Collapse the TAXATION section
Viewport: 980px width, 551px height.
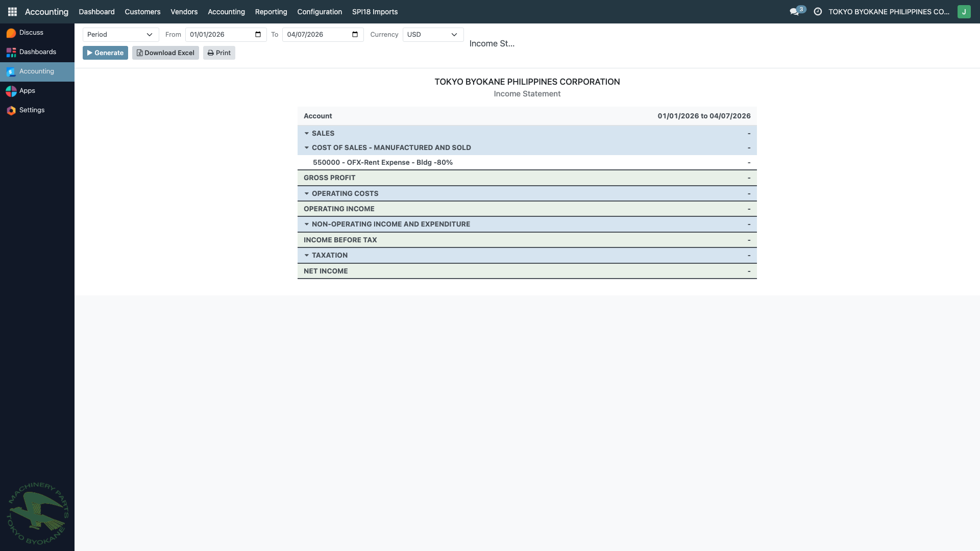(307, 255)
